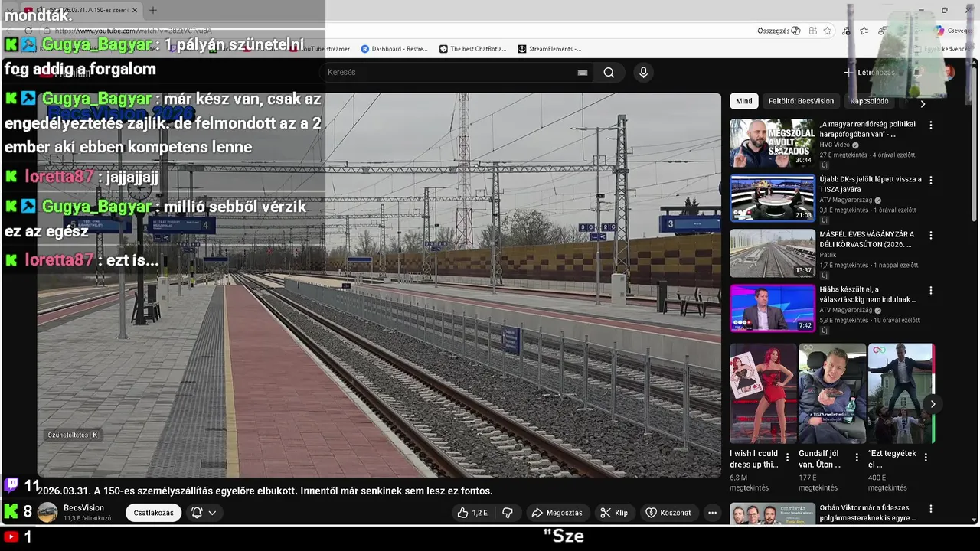Open the Létrehozás create button
Screen dimensions: 980x551
pos(869,73)
